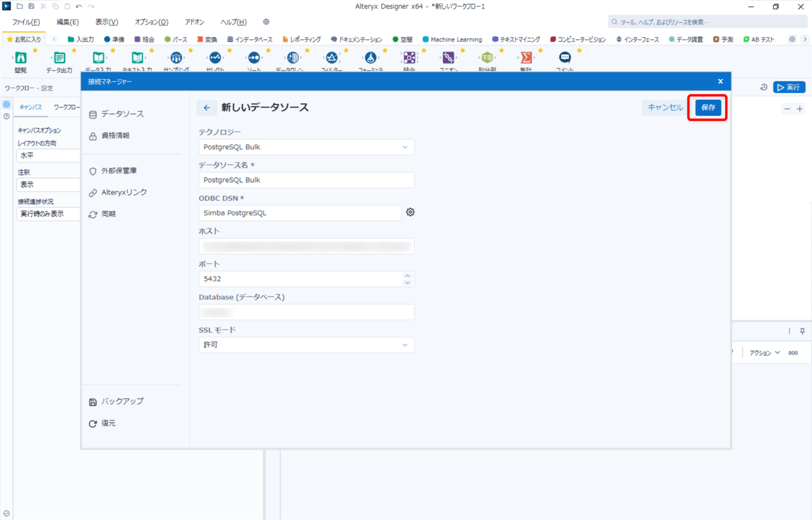The image size is (812, 520).
Task: Click the 保存 save button
Action: pos(708,108)
